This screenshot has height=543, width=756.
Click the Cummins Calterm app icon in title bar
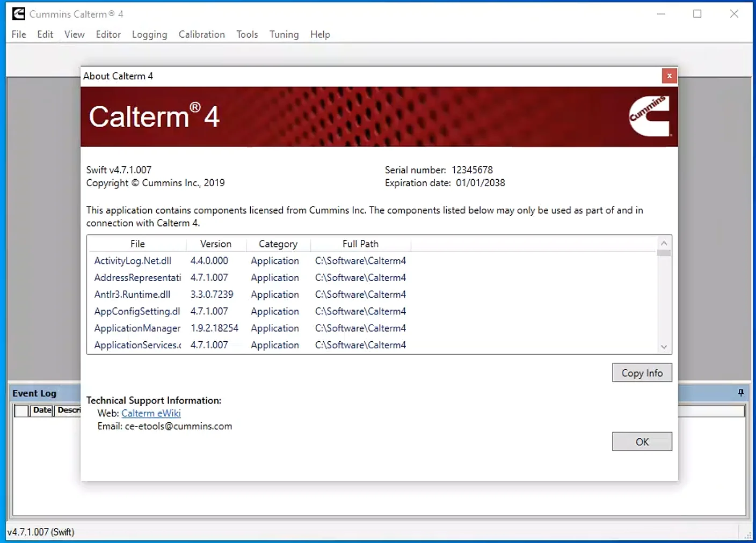coord(19,13)
